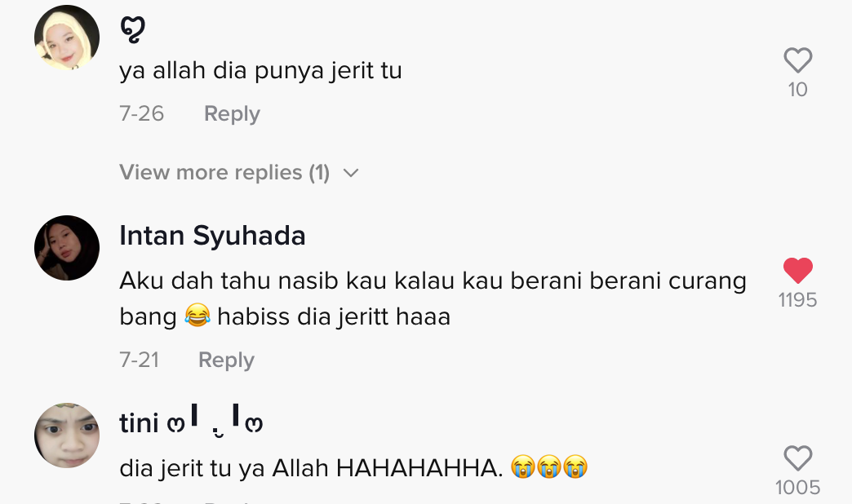Click the 7-26 comment date
The height and width of the screenshot is (504, 852).
(142, 113)
